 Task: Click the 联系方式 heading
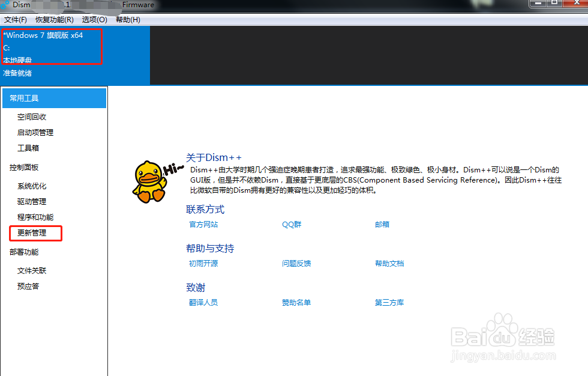(205, 210)
